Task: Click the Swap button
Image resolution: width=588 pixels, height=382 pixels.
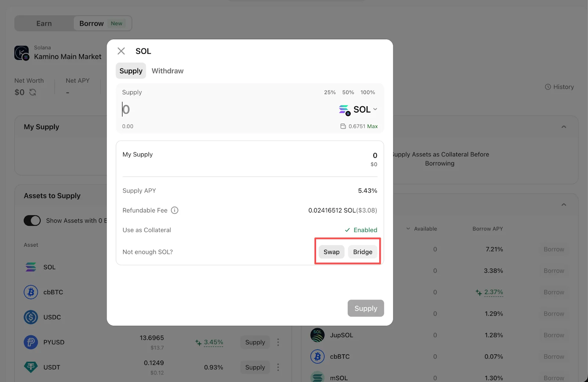Action: coord(331,252)
